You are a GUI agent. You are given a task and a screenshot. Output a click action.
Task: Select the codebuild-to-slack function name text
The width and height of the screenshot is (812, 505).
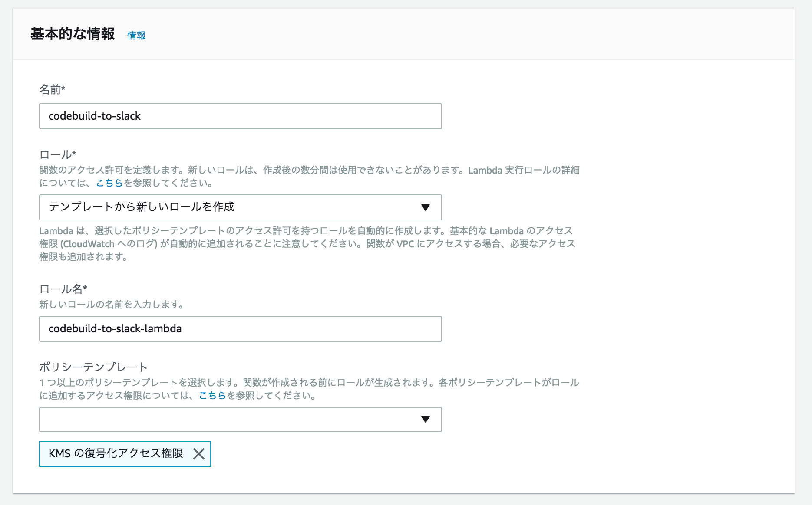[x=95, y=116]
